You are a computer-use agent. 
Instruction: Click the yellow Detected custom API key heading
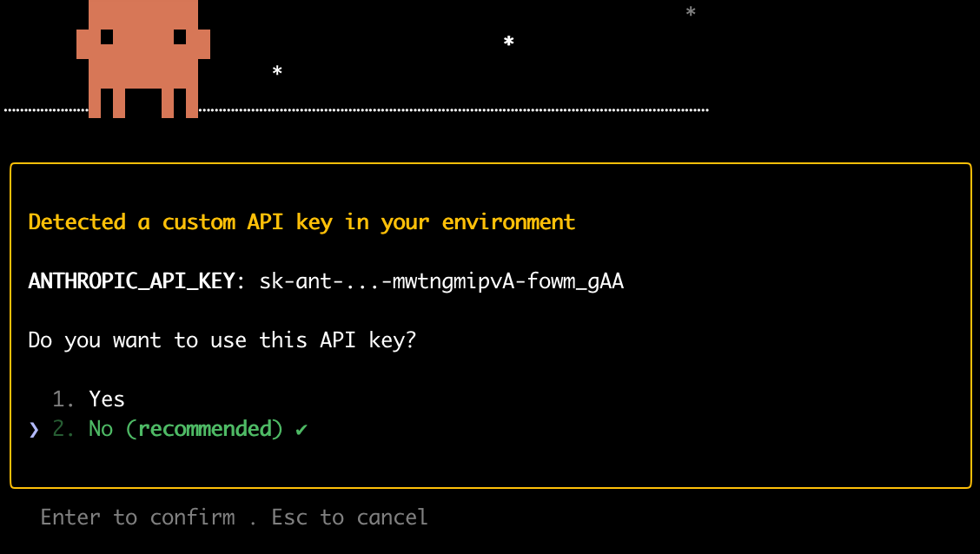click(x=301, y=222)
